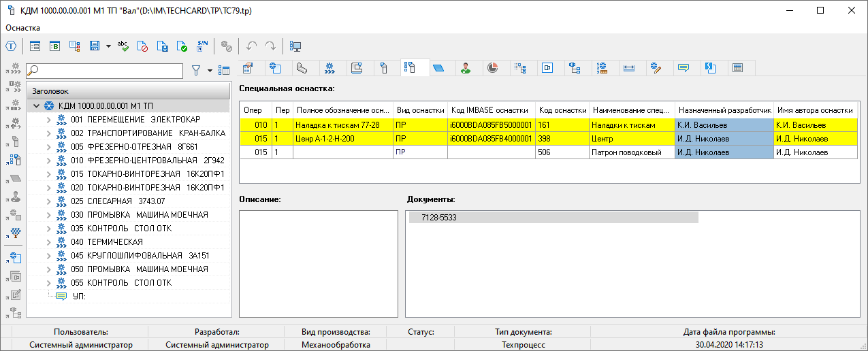Open the Оснастка menu
This screenshot has width=868, height=351.
point(22,28)
